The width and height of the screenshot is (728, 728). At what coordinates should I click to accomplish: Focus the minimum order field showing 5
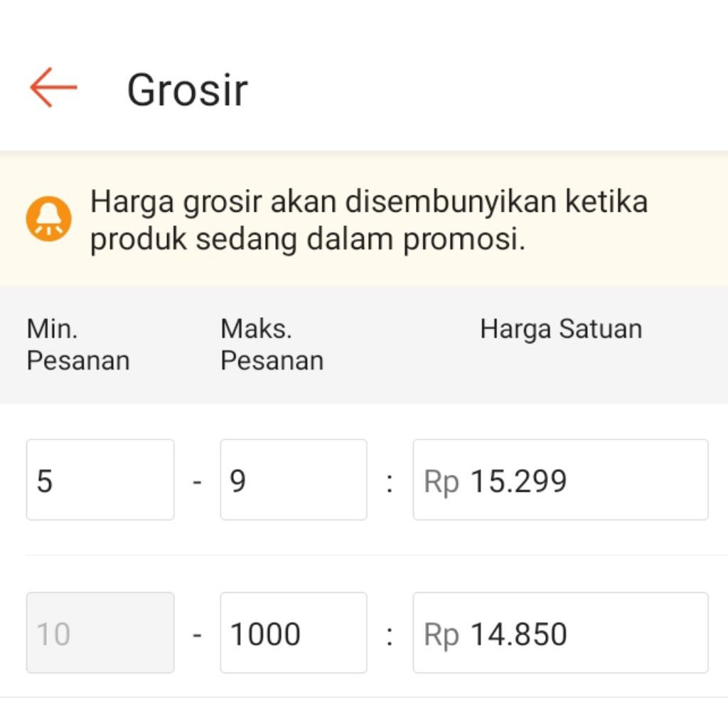click(x=100, y=480)
